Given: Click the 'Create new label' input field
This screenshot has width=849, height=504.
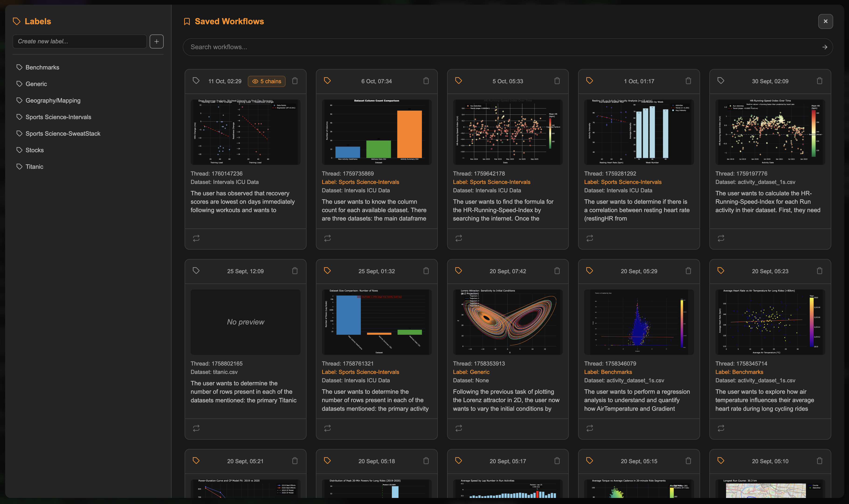Looking at the screenshot, I should tap(79, 41).
